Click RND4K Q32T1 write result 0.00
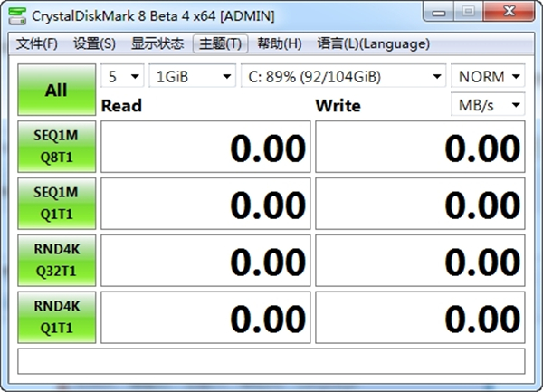The image size is (543, 392). [421, 260]
